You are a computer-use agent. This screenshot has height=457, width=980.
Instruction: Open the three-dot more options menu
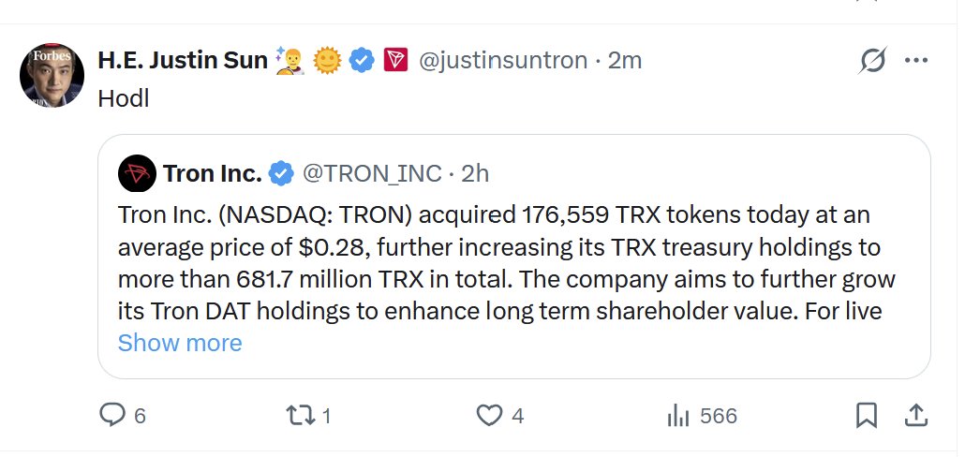[915, 61]
